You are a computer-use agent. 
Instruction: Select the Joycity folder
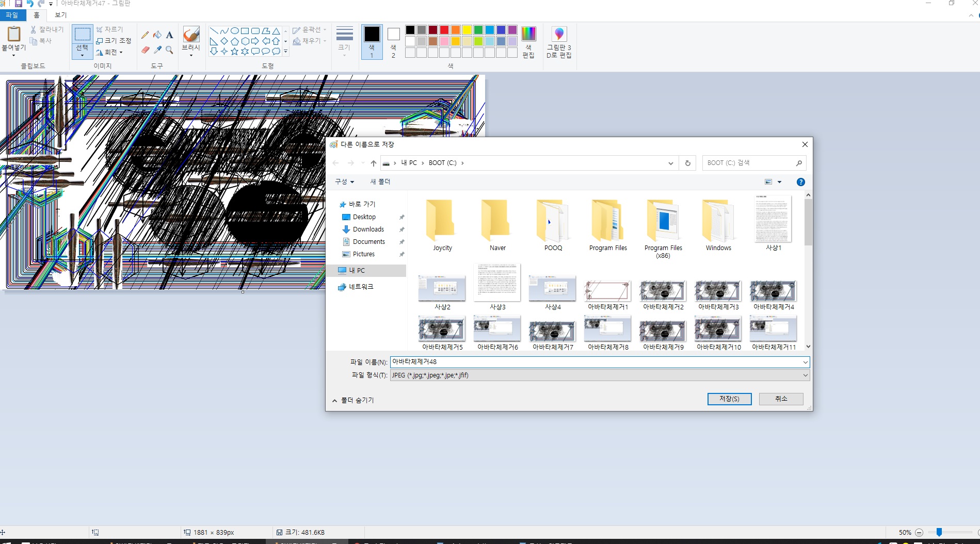pos(442,225)
